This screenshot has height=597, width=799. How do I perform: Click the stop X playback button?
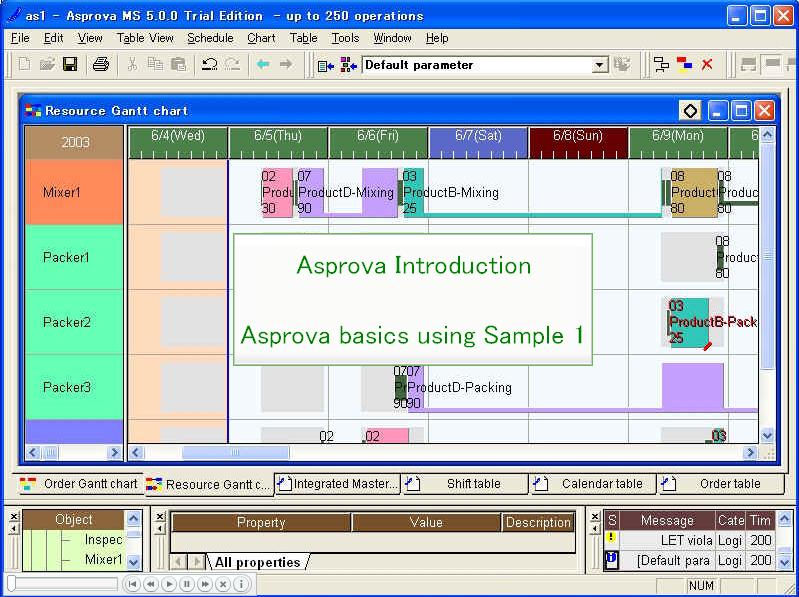point(223,584)
